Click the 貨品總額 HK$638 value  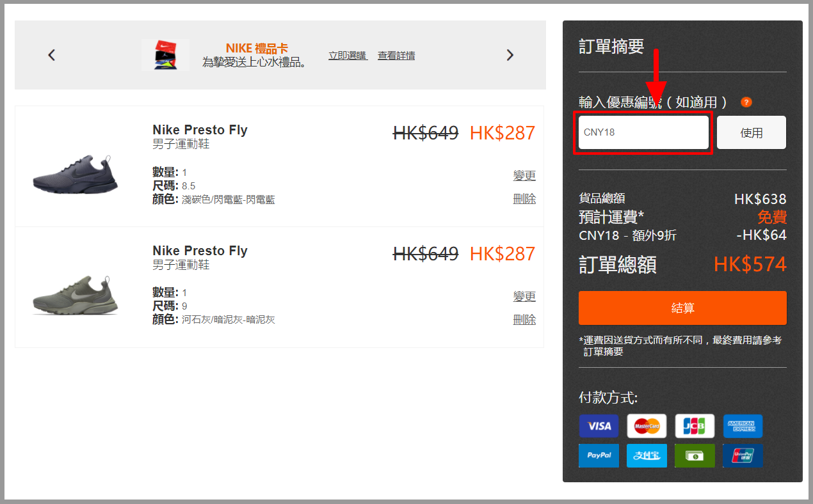tap(761, 199)
